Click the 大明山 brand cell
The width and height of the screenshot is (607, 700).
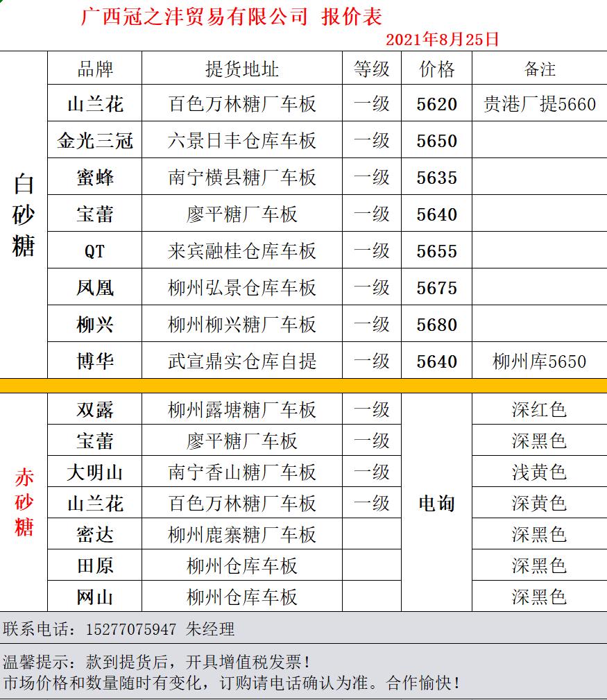[x=94, y=472]
